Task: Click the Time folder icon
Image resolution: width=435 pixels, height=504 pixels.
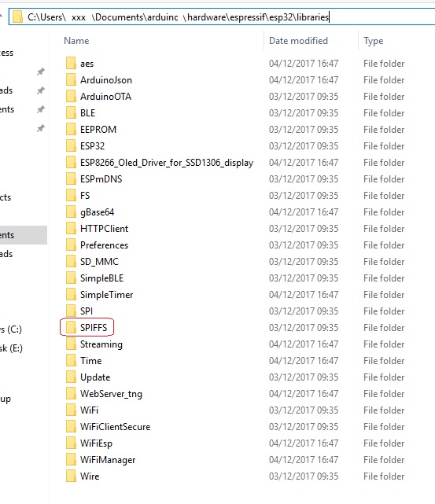Action: (x=71, y=360)
